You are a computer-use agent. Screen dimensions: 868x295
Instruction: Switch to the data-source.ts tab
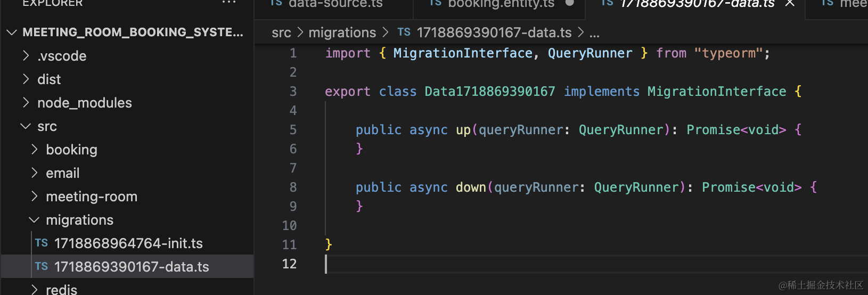[x=335, y=4]
